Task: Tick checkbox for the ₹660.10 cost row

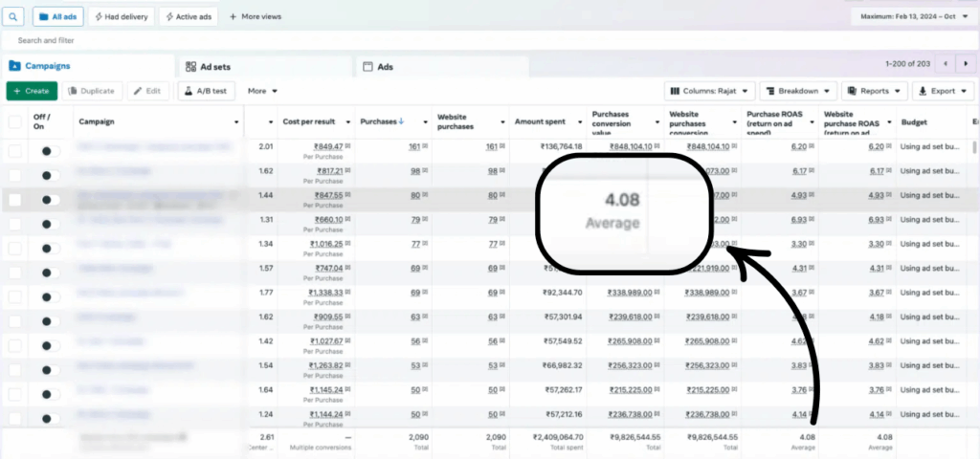Action: [15, 224]
